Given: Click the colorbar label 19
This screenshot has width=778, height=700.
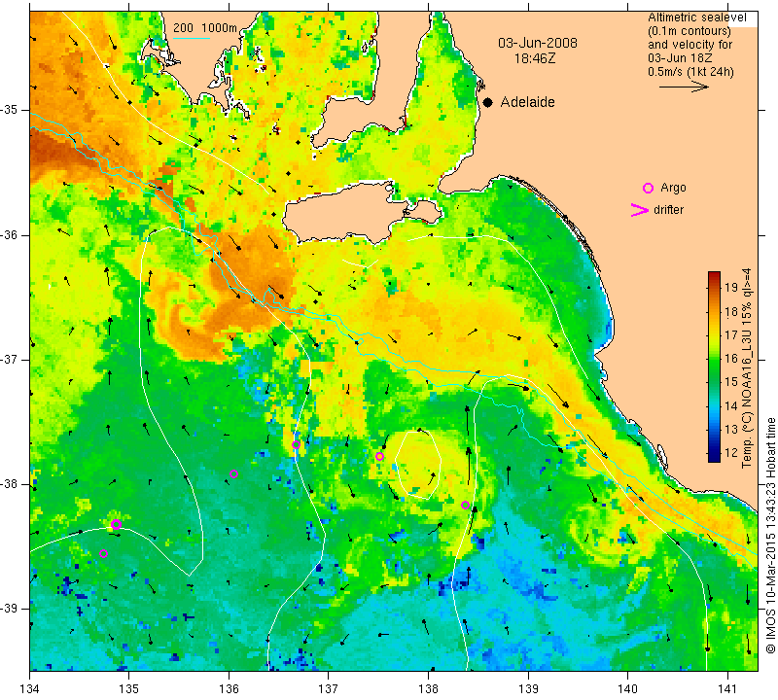Looking at the screenshot, I should pyautogui.click(x=731, y=287).
